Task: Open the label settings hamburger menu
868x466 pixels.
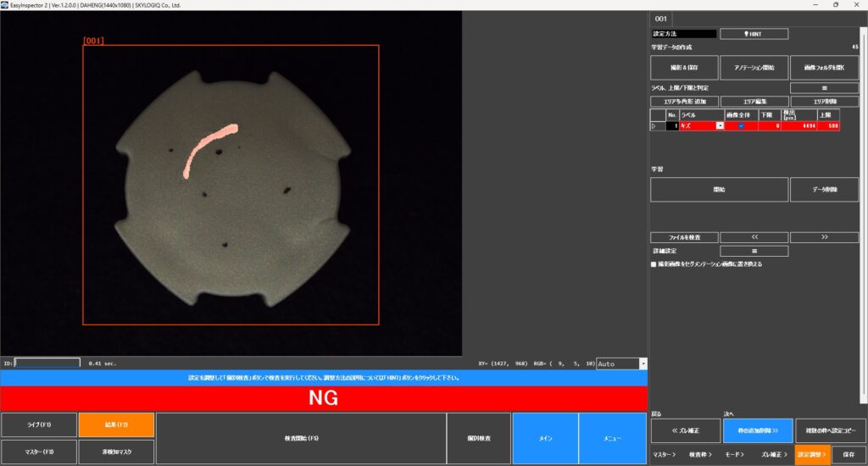Action: 824,87
